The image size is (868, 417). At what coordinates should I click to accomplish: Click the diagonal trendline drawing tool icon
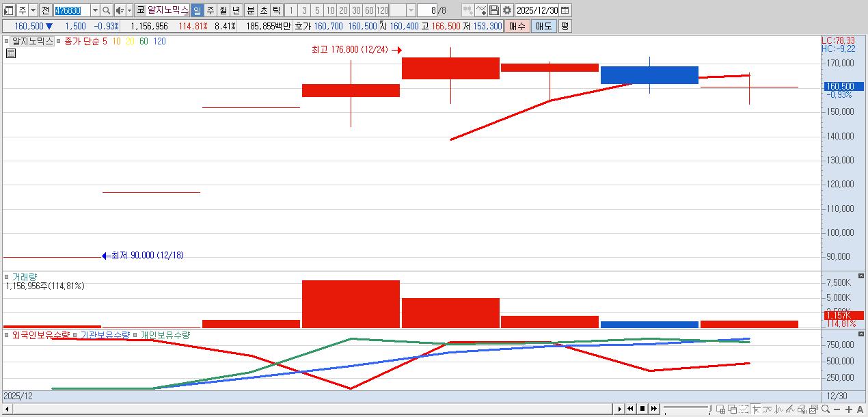791,409
